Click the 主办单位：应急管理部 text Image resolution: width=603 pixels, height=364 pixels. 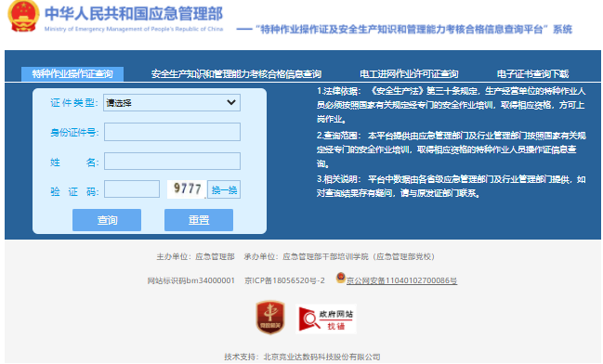195,256
